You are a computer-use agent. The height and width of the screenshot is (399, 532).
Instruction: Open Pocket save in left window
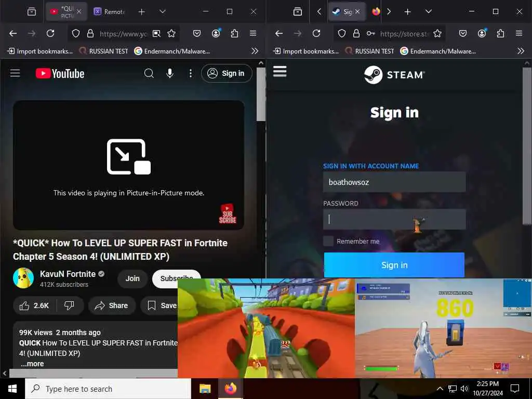pos(197,34)
